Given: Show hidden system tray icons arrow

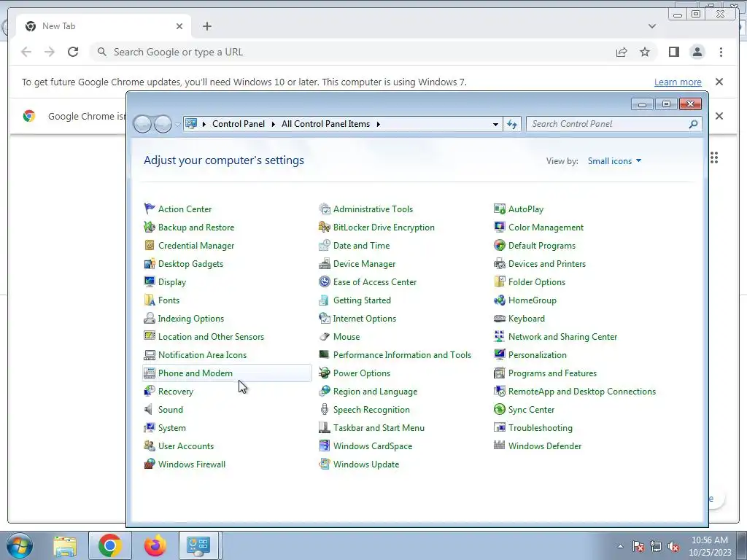Looking at the screenshot, I should (x=620, y=546).
